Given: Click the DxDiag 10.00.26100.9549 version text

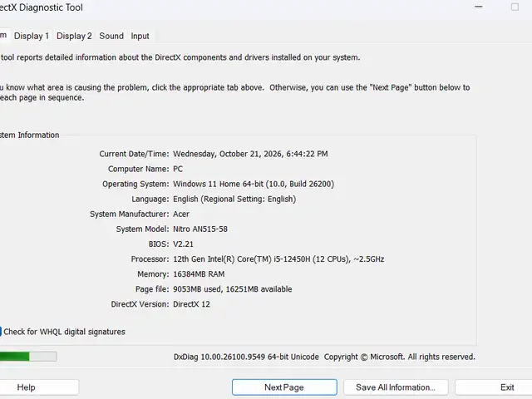Looking at the screenshot, I should pyautogui.click(x=246, y=357).
